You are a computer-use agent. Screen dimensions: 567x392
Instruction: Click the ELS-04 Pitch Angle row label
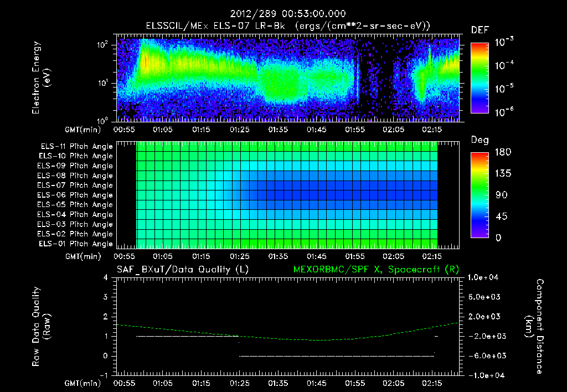[x=75, y=214]
